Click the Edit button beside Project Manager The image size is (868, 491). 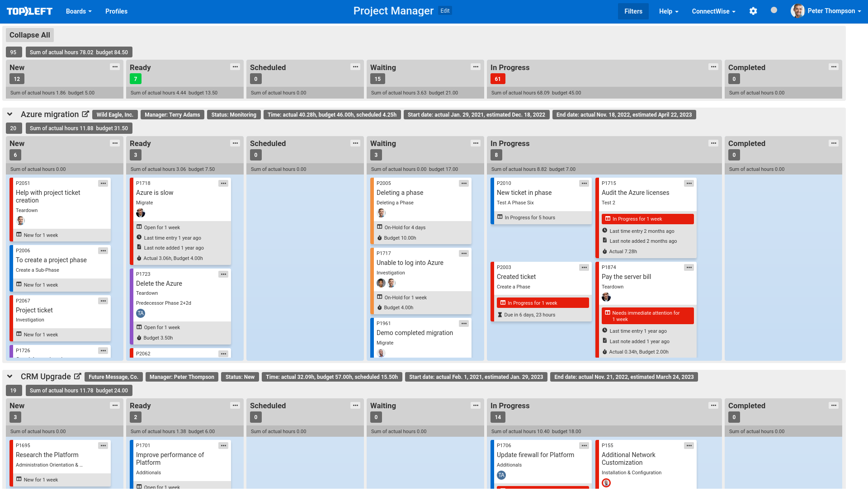(445, 11)
